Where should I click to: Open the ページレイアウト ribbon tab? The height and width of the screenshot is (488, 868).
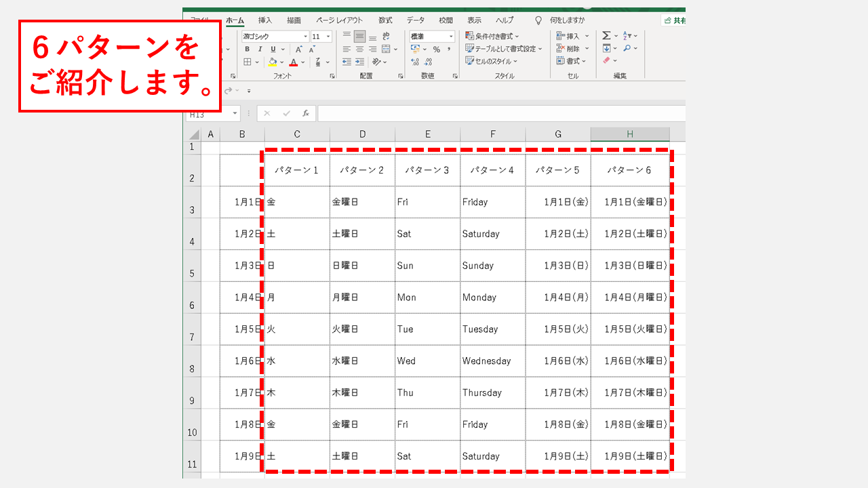[339, 20]
